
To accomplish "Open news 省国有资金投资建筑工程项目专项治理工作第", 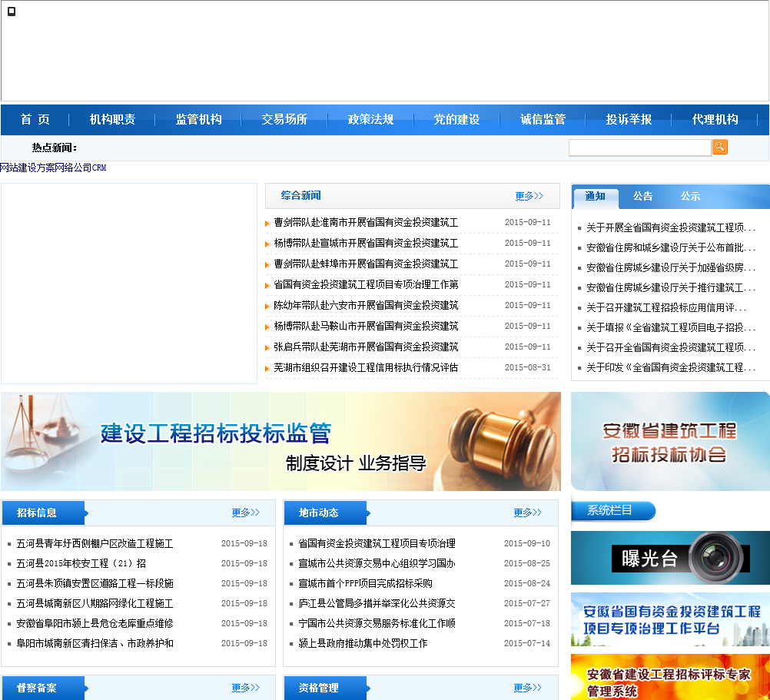I will click(x=366, y=285).
